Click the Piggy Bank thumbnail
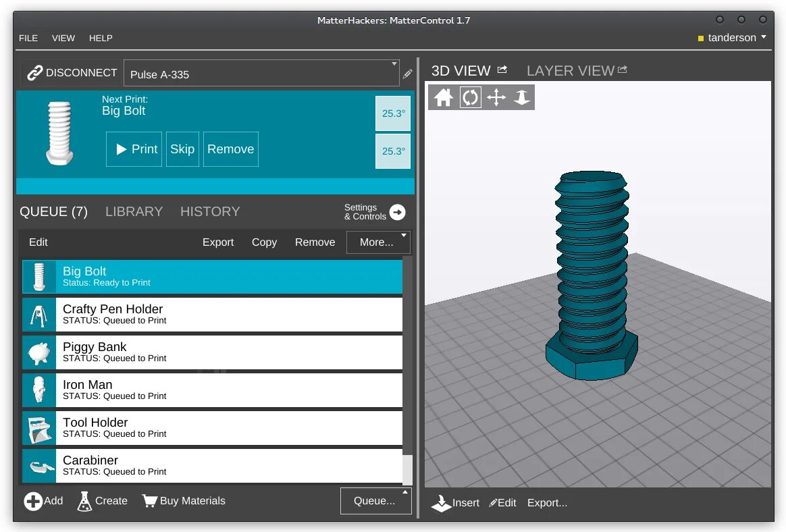This screenshot has height=532, width=786. (x=39, y=352)
